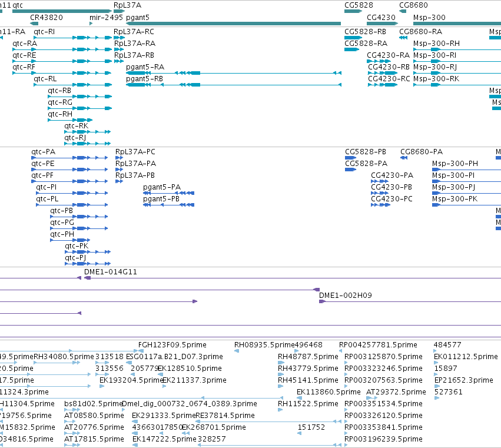This screenshot has width=501, height=448.
Task: Select the pgant5 gene bar
Action: point(233,24)
